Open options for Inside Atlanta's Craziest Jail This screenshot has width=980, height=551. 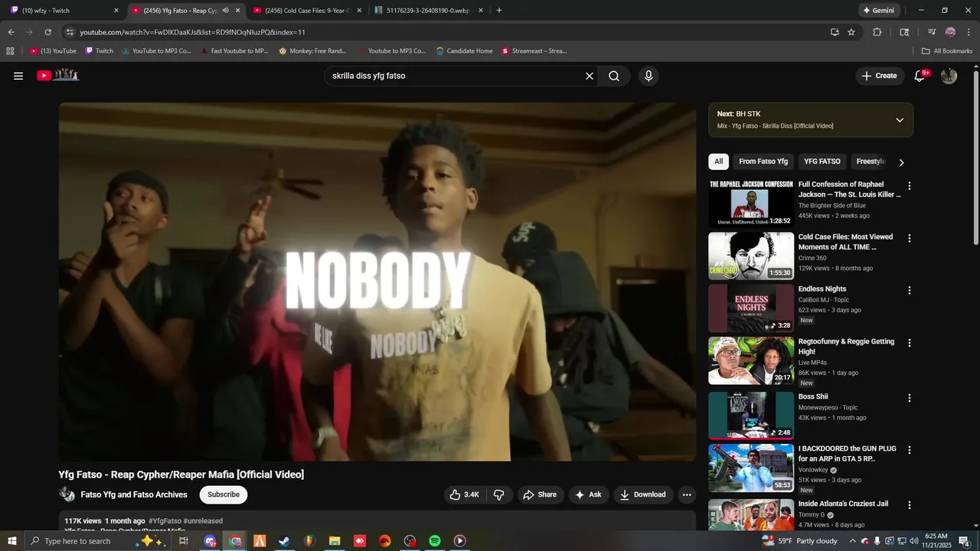point(910,505)
